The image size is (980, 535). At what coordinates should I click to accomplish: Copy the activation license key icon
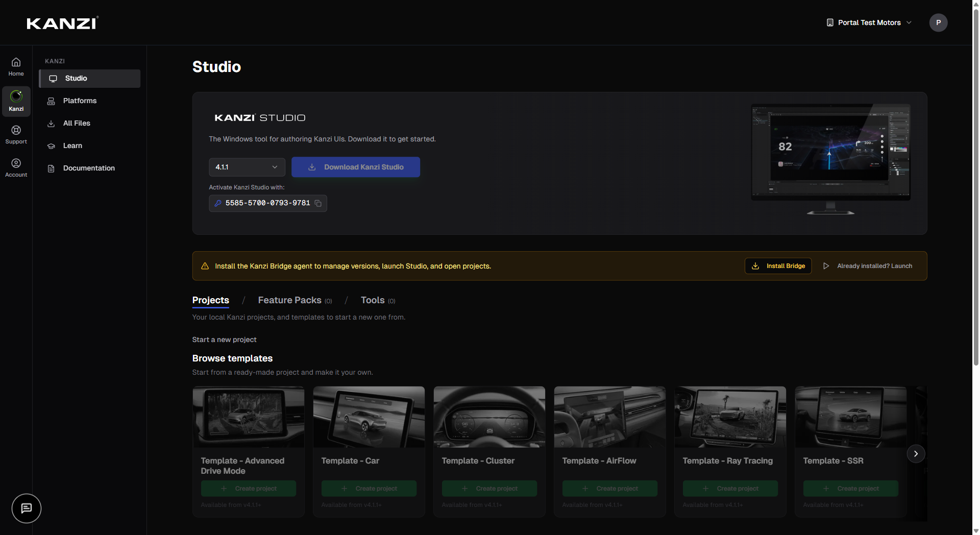click(x=318, y=203)
